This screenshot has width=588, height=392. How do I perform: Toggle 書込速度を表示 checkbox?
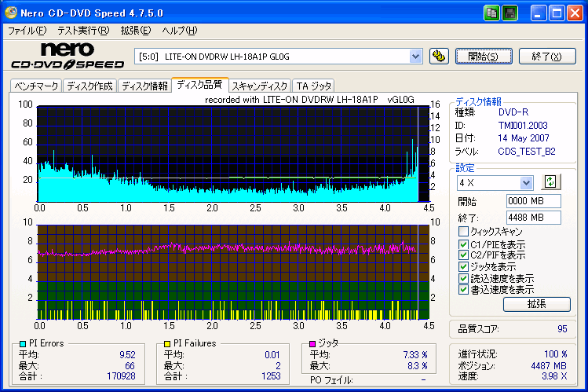pyautogui.click(x=463, y=290)
